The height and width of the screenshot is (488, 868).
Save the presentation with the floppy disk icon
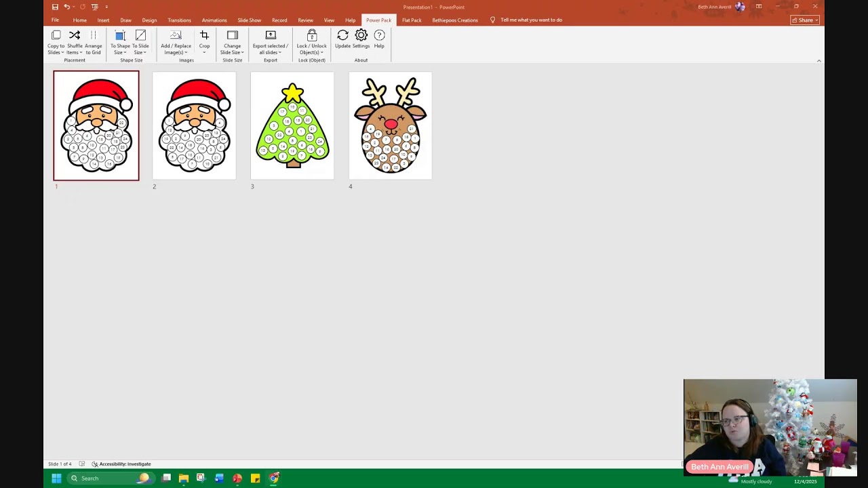click(55, 7)
